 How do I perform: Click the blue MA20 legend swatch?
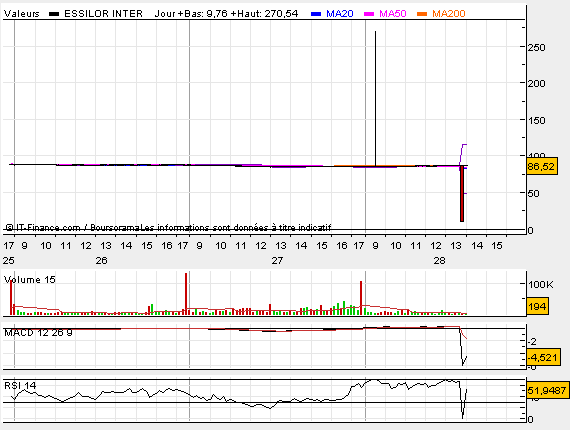pyautogui.click(x=316, y=14)
